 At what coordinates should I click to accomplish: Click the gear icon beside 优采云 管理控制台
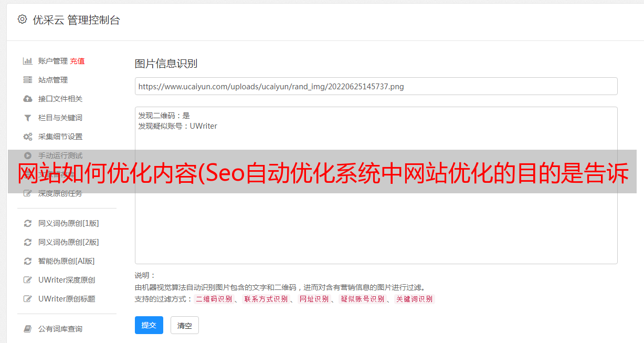point(22,19)
